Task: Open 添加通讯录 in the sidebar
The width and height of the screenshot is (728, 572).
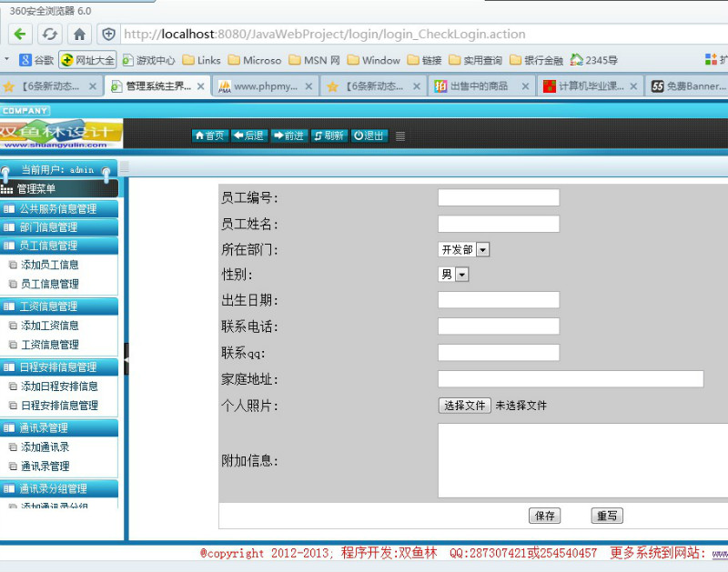Action: tap(45, 447)
